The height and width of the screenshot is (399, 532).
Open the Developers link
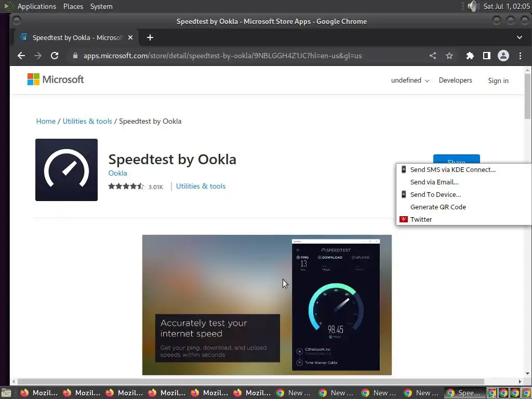click(x=455, y=81)
